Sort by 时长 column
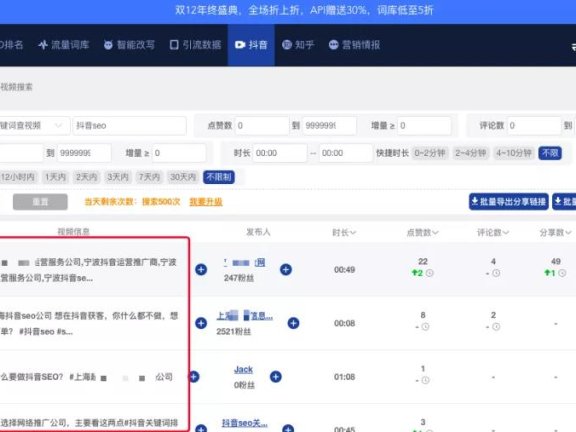Image resolution: width=576 pixels, height=432 pixels. pyautogui.click(x=344, y=232)
